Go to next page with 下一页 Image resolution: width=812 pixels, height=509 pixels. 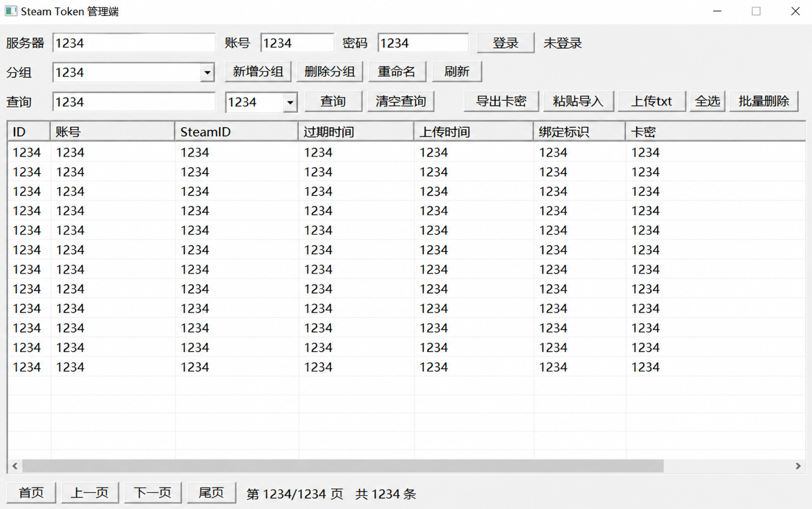pyautogui.click(x=153, y=493)
